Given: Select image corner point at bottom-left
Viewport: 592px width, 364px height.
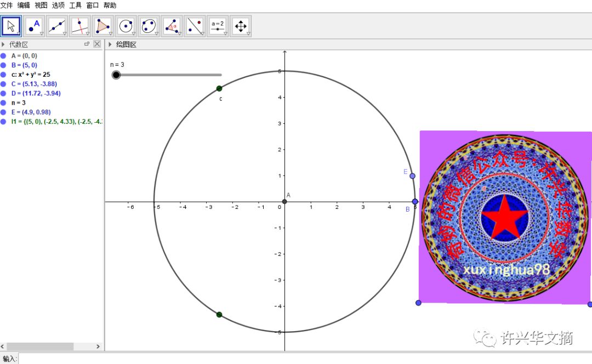Looking at the screenshot, I should pos(418,303).
